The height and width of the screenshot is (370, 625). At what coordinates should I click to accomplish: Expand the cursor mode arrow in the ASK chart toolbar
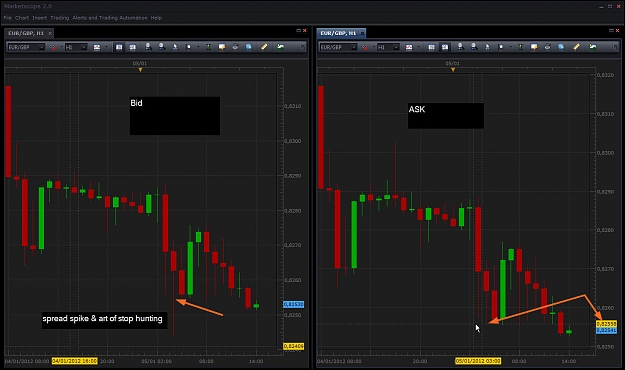click(511, 47)
